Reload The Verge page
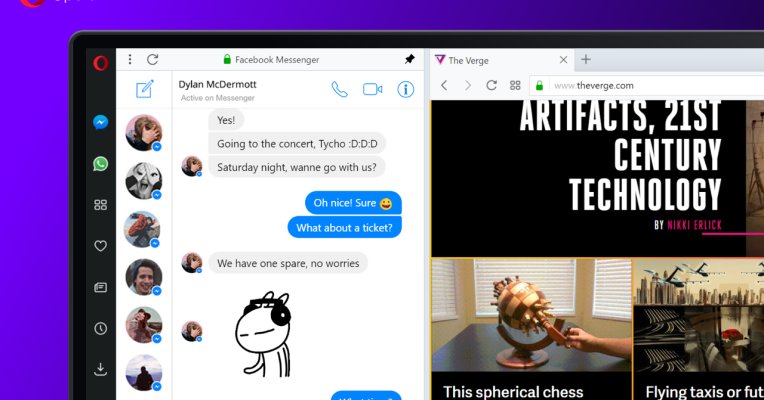 point(491,85)
